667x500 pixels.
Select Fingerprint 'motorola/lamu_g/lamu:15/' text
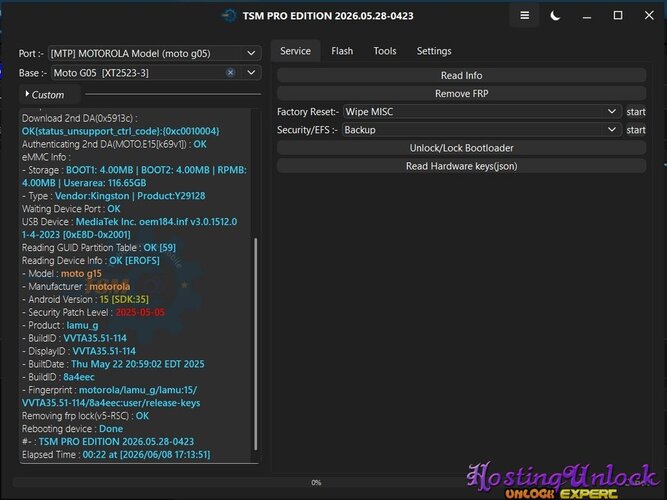pos(138,390)
